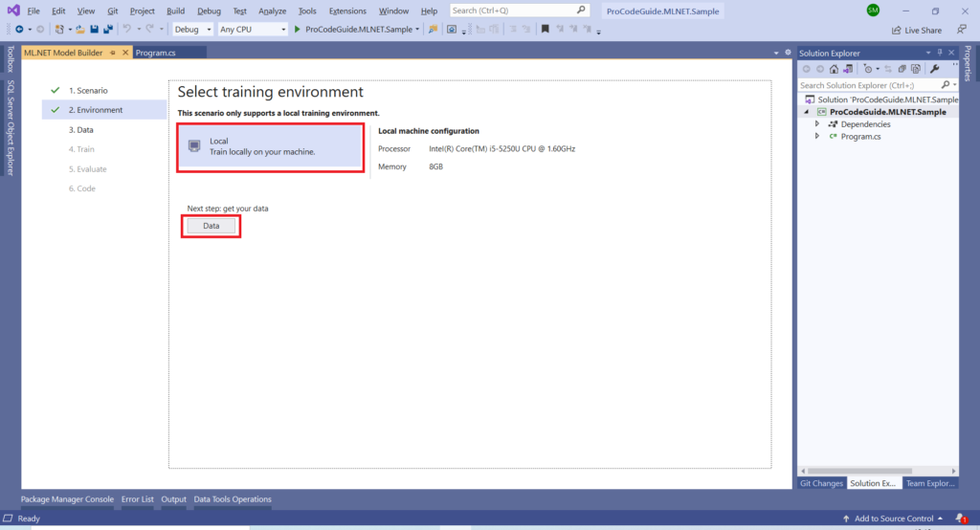
Task: Pin the Solution Explorer panel via the pin icon
Action: [x=940, y=54]
